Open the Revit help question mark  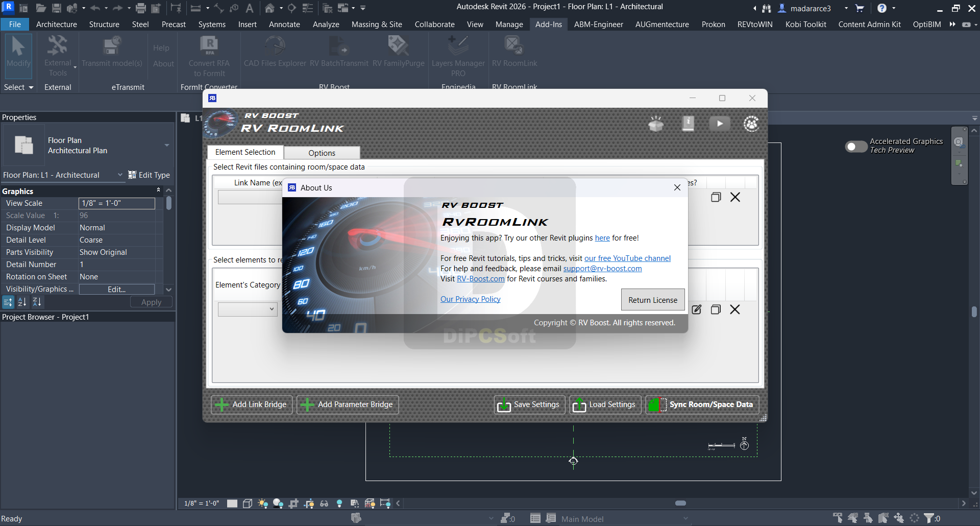882,8
